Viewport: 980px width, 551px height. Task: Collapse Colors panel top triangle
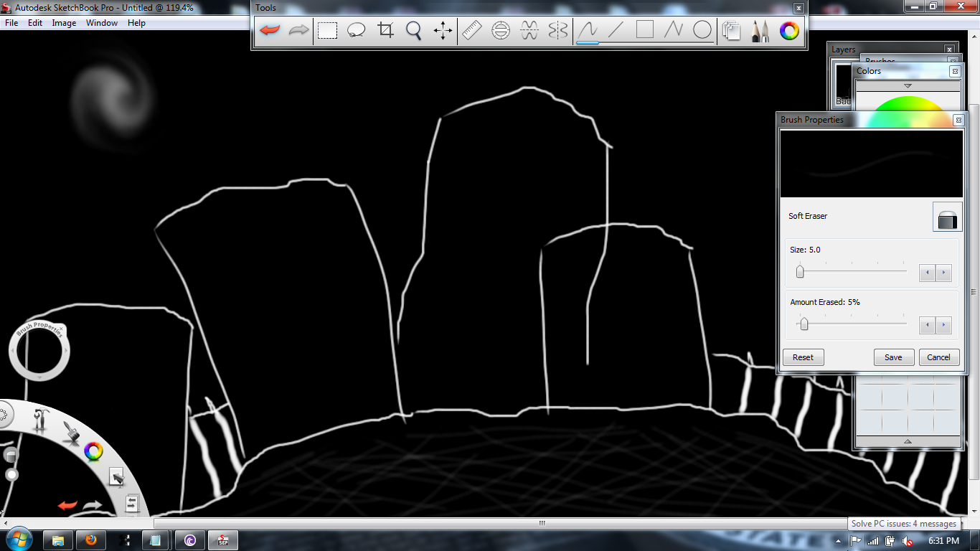(x=908, y=85)
